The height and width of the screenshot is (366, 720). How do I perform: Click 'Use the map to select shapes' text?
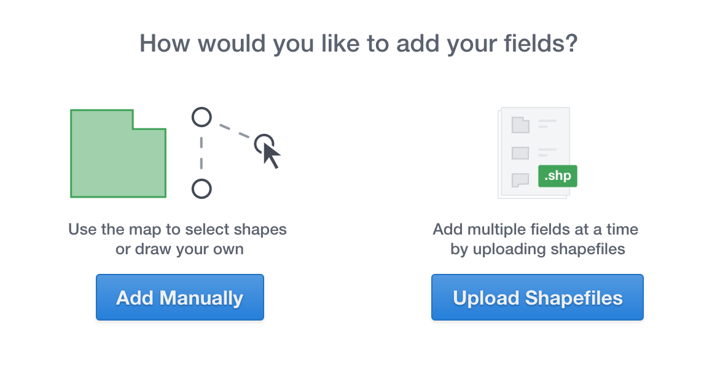(177, 229)
